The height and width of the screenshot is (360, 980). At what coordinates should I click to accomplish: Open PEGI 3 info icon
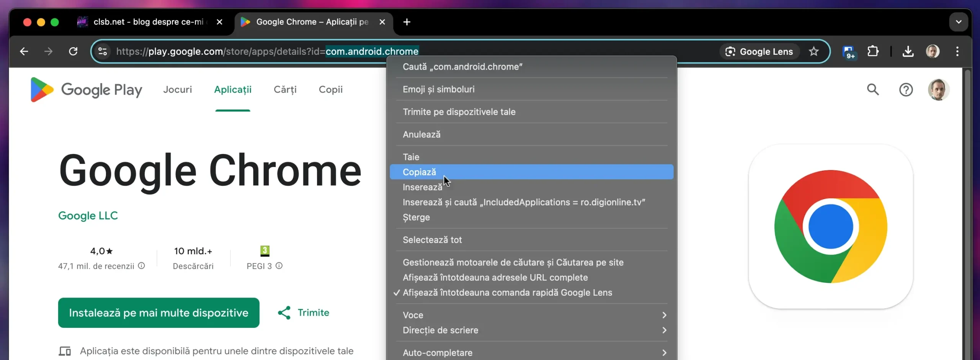279,265
